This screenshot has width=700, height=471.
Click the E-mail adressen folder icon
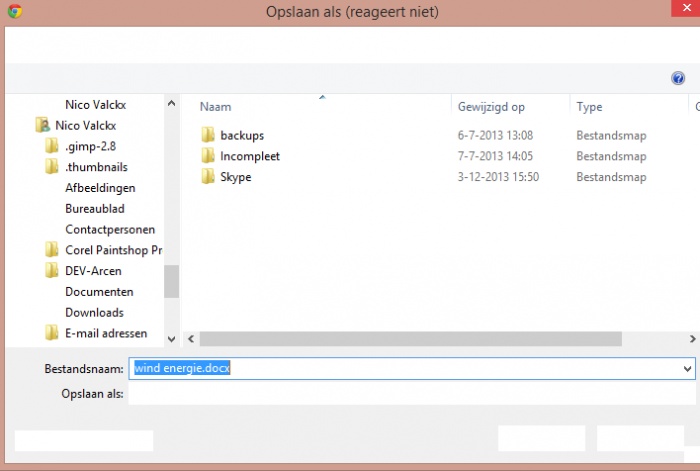[x=52, y=333]
